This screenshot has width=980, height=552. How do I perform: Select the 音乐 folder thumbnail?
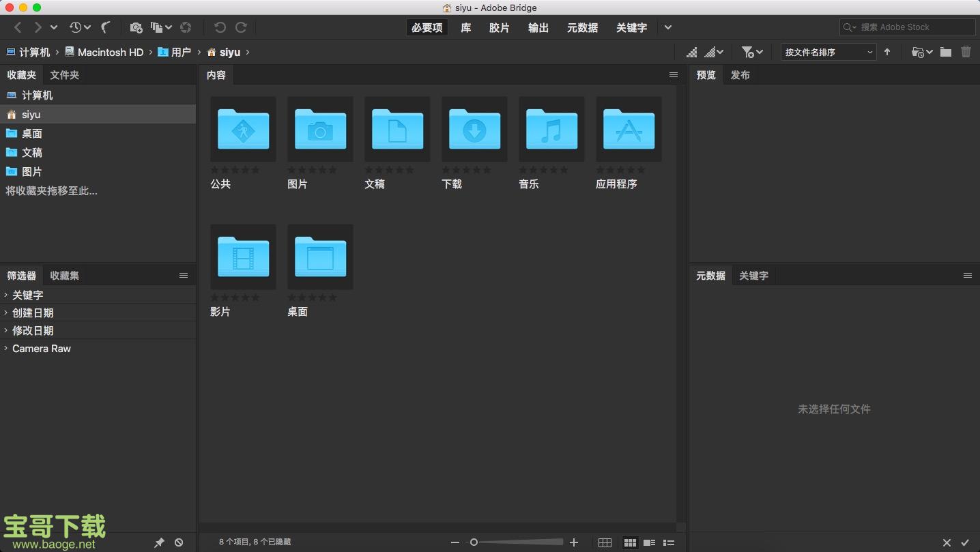coord(551,129)
